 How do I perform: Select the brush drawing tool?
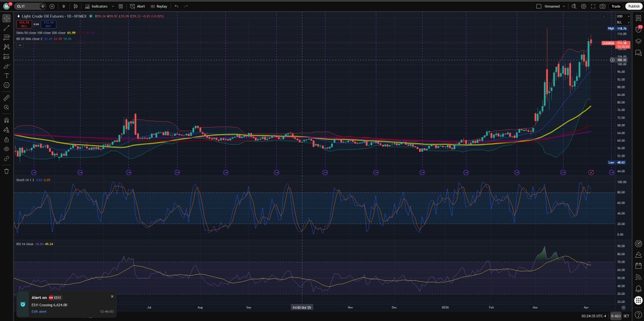(6, 66)
